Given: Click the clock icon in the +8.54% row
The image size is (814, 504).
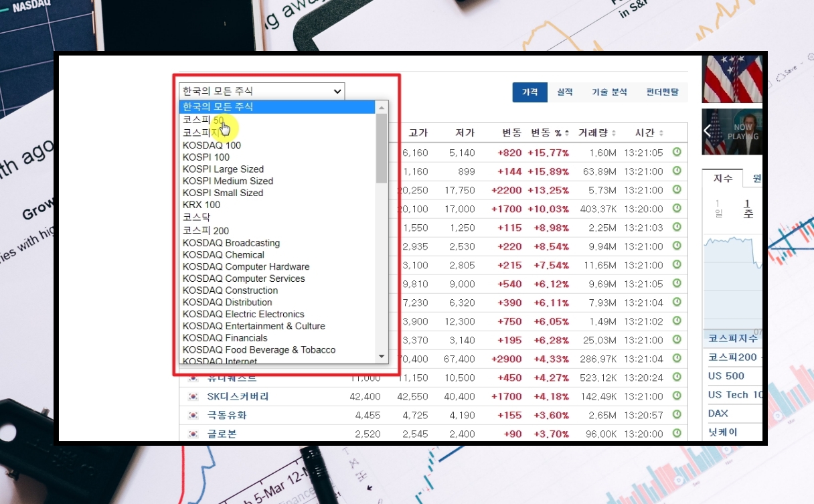Looking at the screenshot, I should tap(677, 246).
